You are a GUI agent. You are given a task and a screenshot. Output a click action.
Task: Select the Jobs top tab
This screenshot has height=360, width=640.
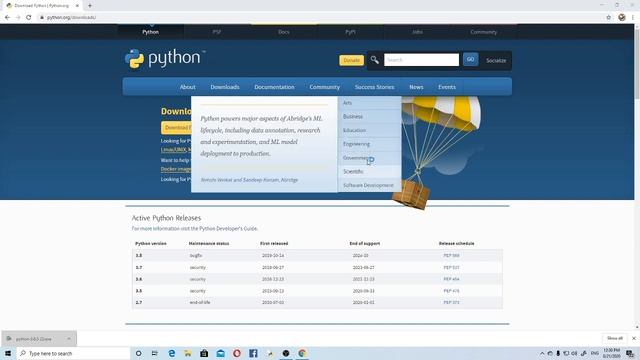[x=417, y=32]
